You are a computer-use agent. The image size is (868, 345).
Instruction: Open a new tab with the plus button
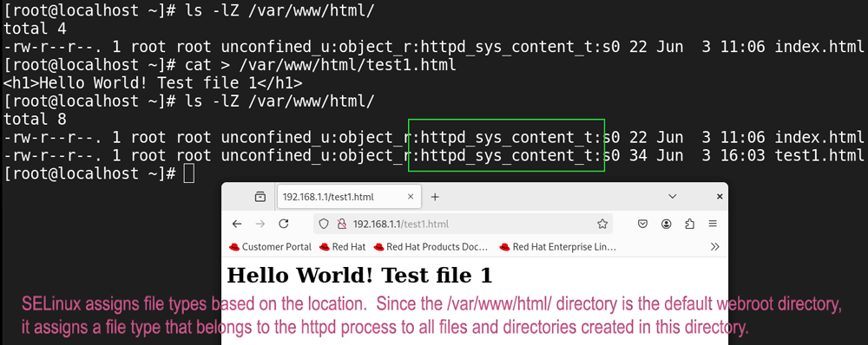tap(435, 196)
